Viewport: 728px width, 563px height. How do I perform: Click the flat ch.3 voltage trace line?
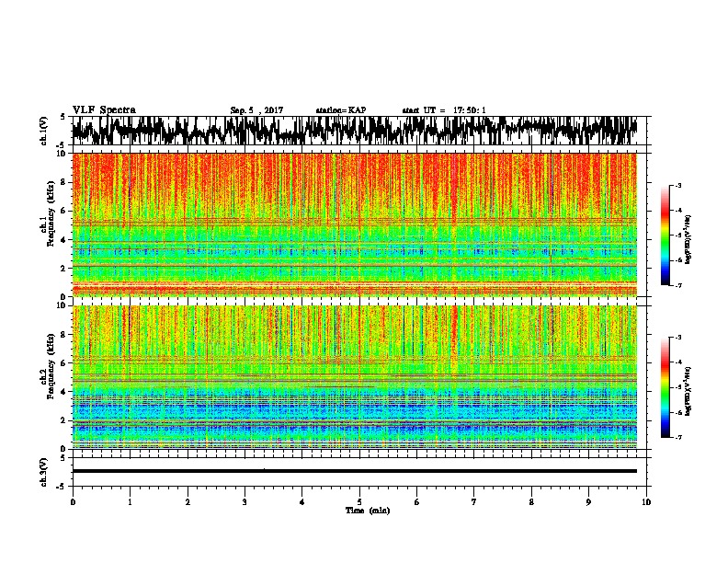point(355,471)
